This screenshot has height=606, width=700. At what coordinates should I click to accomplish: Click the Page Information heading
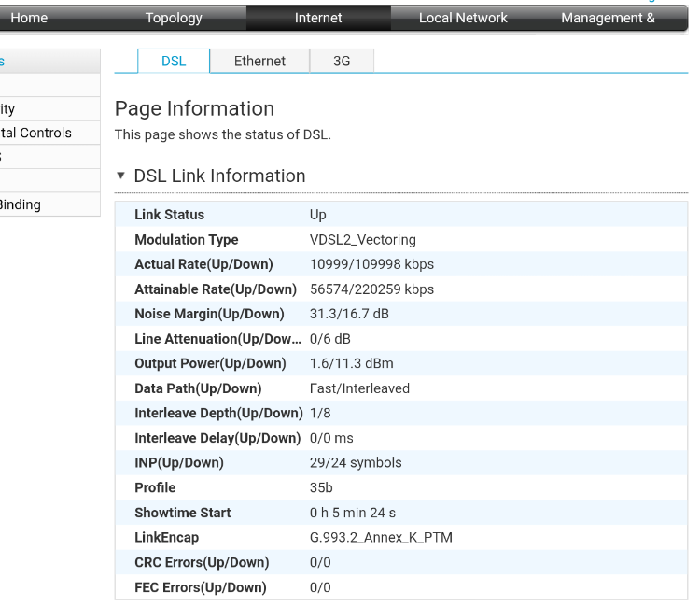[195, 108]
